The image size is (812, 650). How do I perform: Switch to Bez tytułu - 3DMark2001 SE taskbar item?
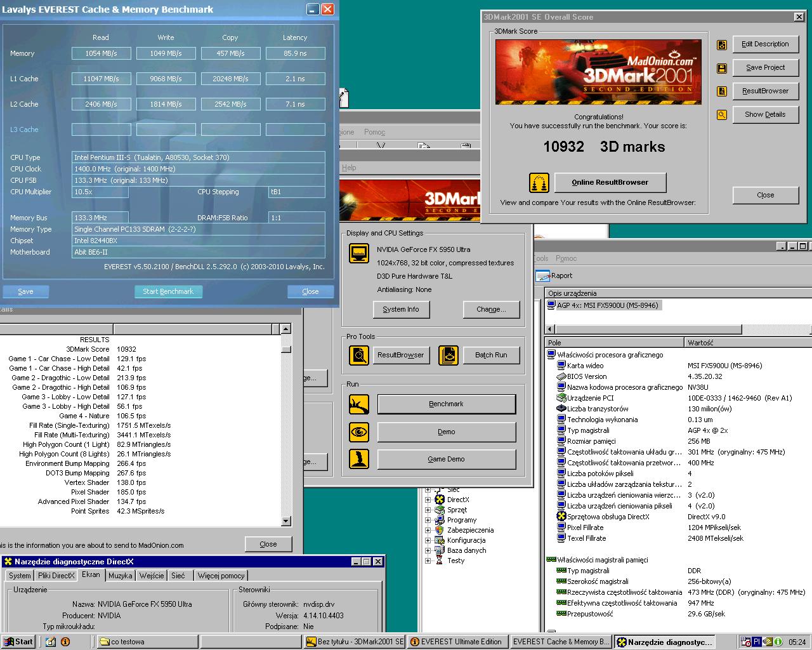coord(355,642)
